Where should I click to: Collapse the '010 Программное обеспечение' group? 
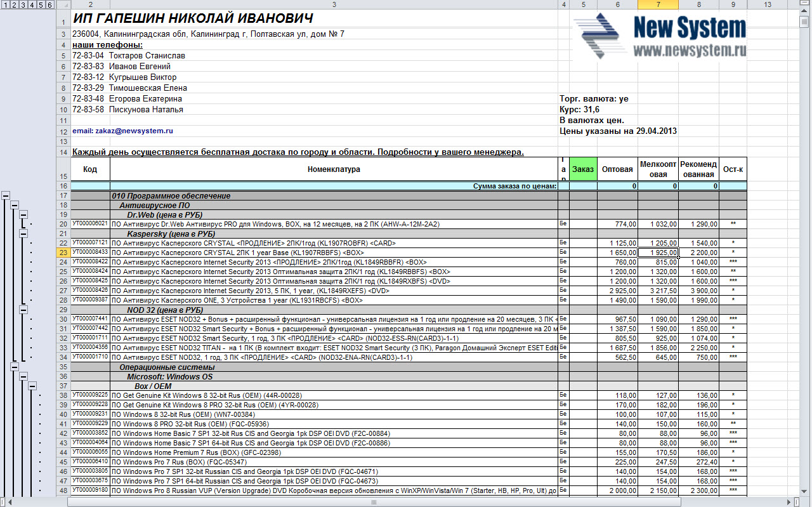(x=6, y=196)
